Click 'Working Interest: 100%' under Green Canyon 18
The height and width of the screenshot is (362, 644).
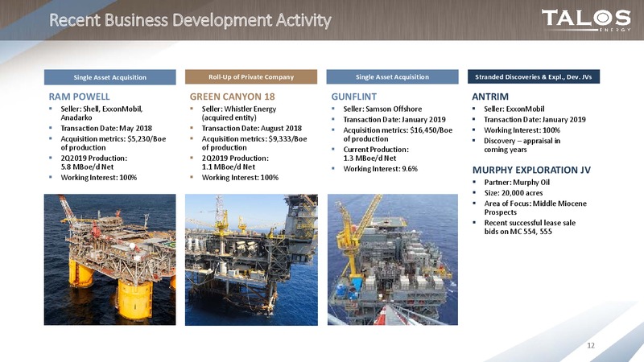coord(240,177)
